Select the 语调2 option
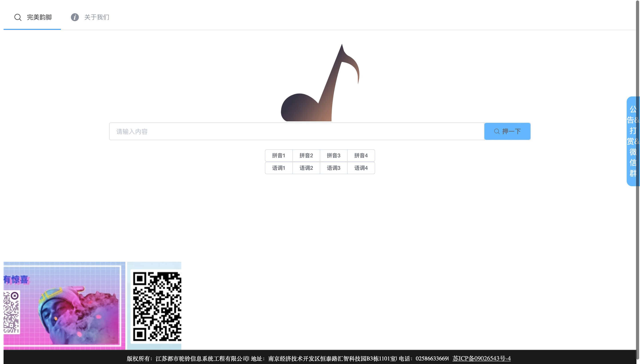640x364 pixels. [306, 168]
